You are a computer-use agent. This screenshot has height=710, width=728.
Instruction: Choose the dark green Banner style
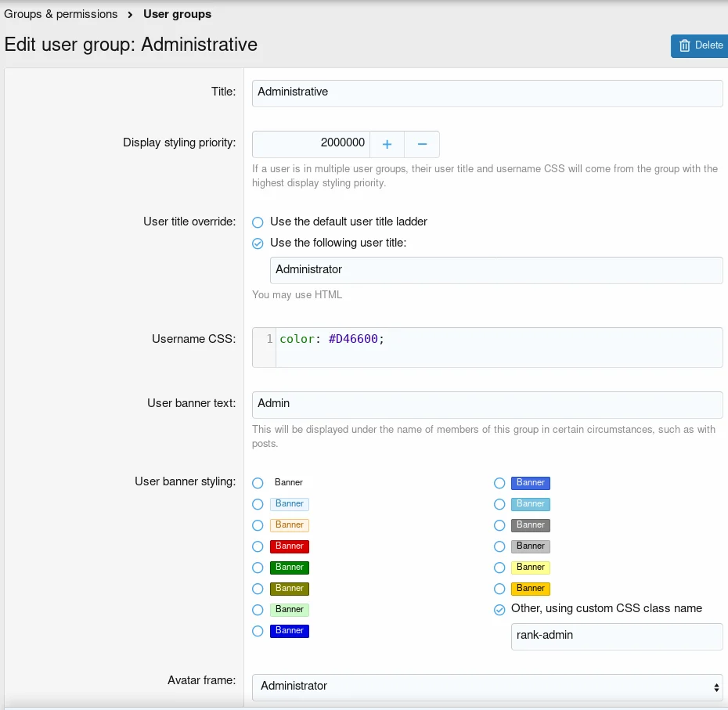click(258, 568)
